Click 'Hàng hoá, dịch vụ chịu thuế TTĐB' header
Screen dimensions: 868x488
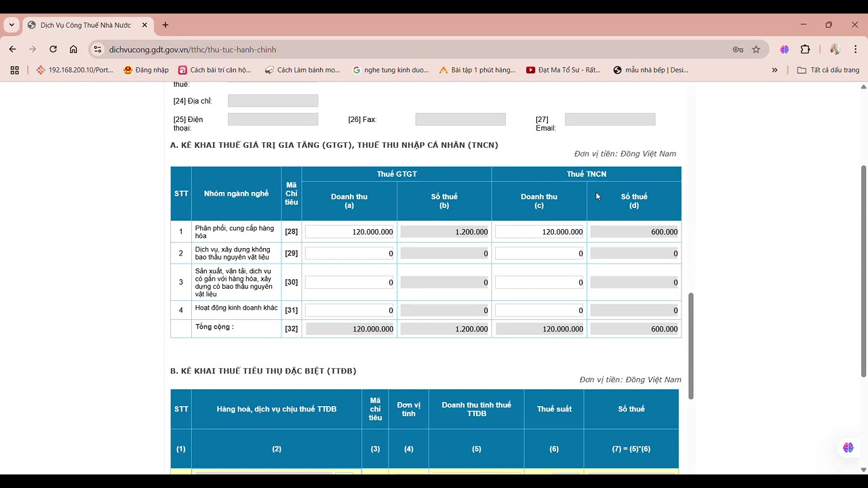pos(277,409)
